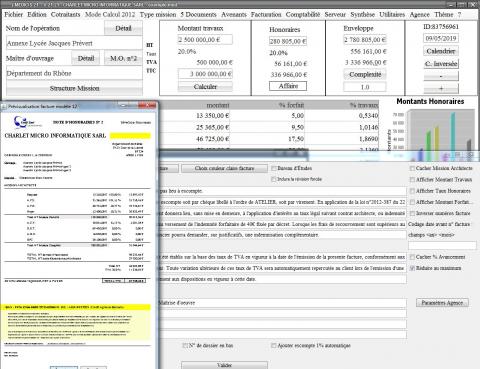Image resolution: width=480 pixels, height=369 pixels.
Task: Open the Edition menu
Action: (37, 14)
